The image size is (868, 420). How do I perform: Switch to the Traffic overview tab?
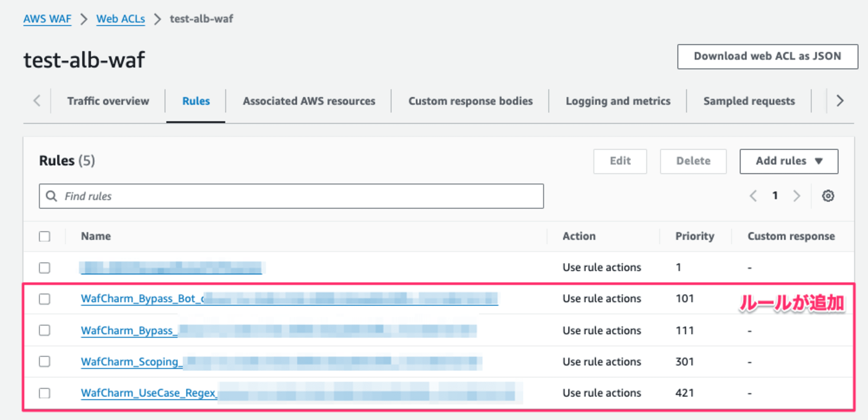pyautogui.click(x=108, y=101)
